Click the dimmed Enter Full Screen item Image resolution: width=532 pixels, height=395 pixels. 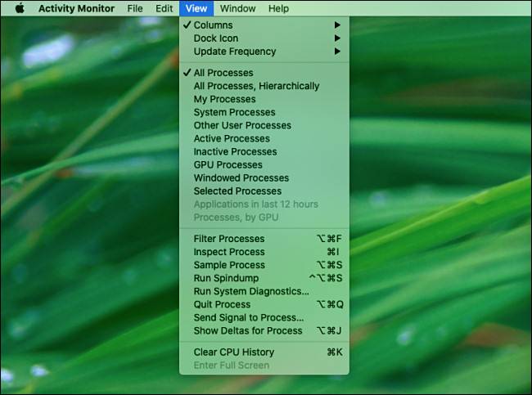264,366
